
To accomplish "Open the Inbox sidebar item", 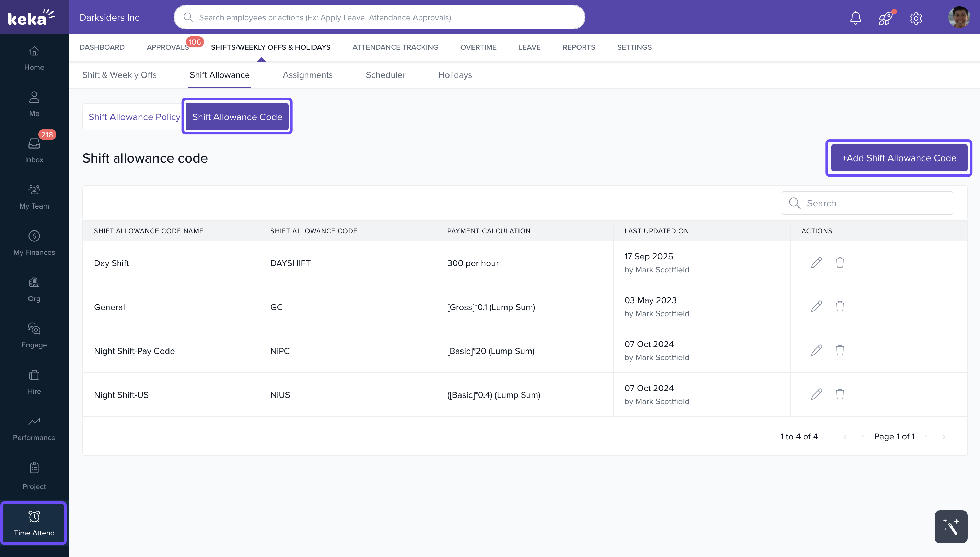I will [34, 150].
